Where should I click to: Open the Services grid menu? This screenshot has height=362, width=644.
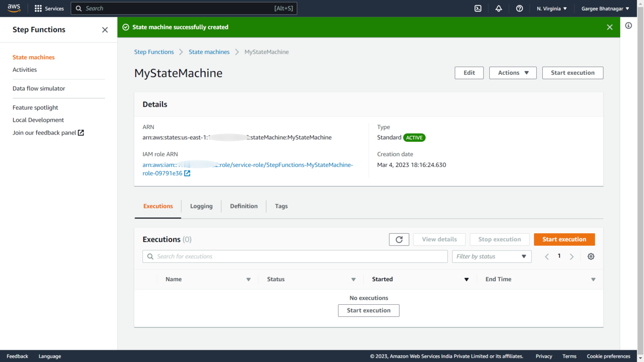pyautogui.click(x=49, y=8)
